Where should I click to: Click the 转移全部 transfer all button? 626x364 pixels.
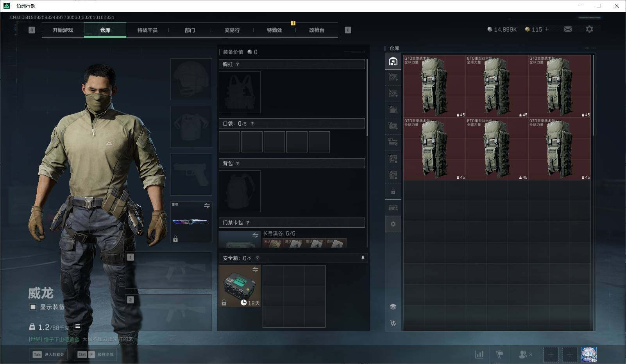pyautogui.click(x=96, y=355)
